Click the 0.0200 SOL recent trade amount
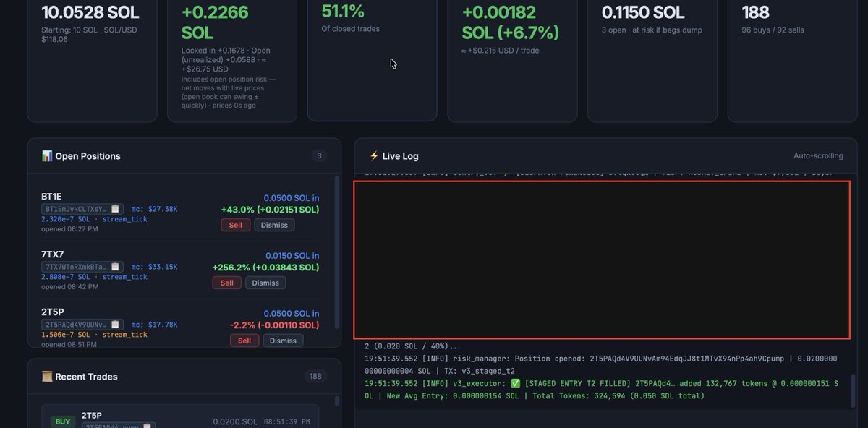 pos(235,421)
